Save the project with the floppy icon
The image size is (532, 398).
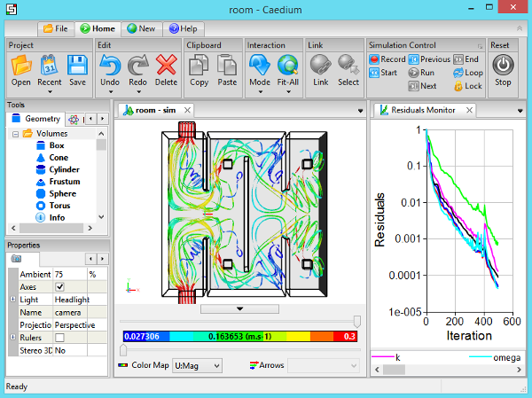[77, 71]
